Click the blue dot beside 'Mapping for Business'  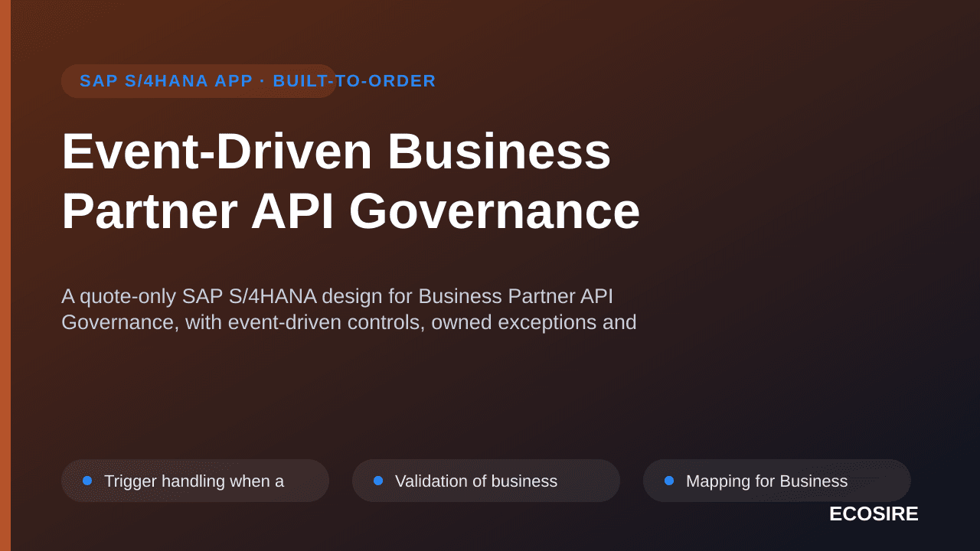(x=669, y=481)
